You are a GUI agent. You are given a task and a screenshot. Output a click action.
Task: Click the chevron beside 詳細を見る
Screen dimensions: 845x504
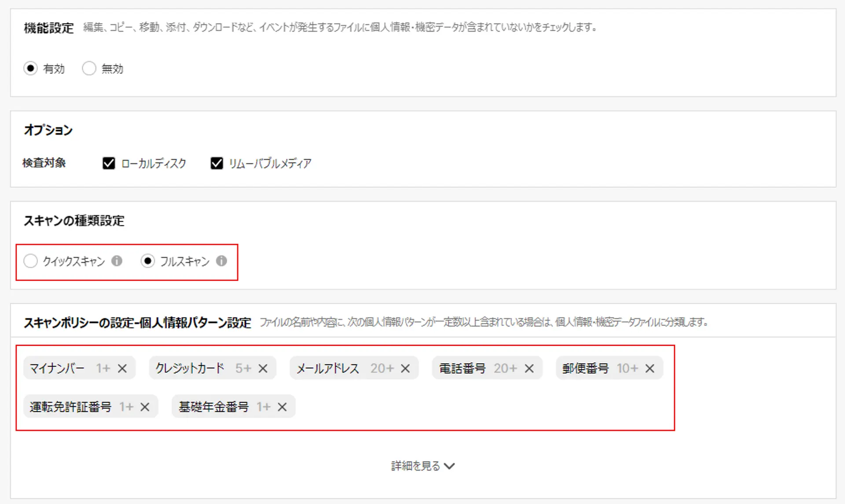[x=449, y=466]
